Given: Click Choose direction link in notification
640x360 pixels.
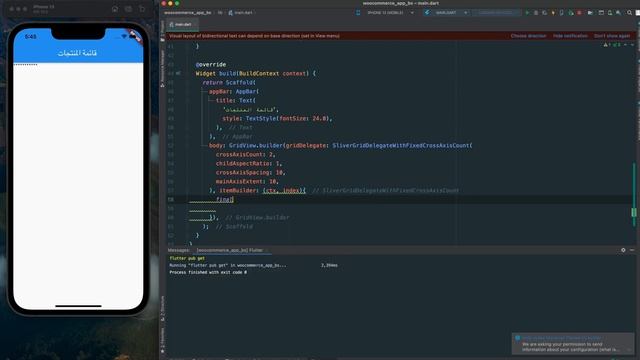Looking at the screenshot, I should pos(528,36).
